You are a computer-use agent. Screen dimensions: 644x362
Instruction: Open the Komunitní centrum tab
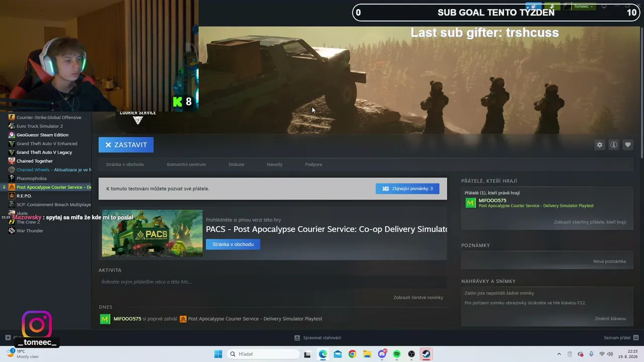coord(186,164)
